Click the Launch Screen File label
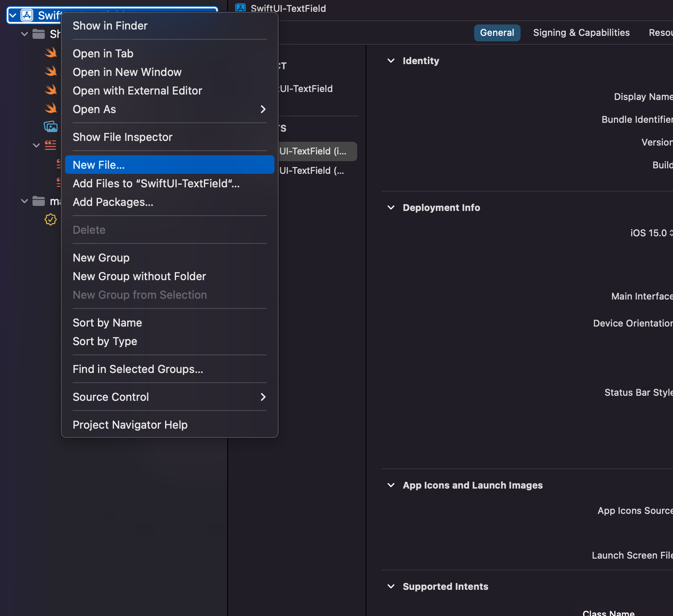This screenshot has height=616, width=673. pyautogui.click(x=632, y=556)
